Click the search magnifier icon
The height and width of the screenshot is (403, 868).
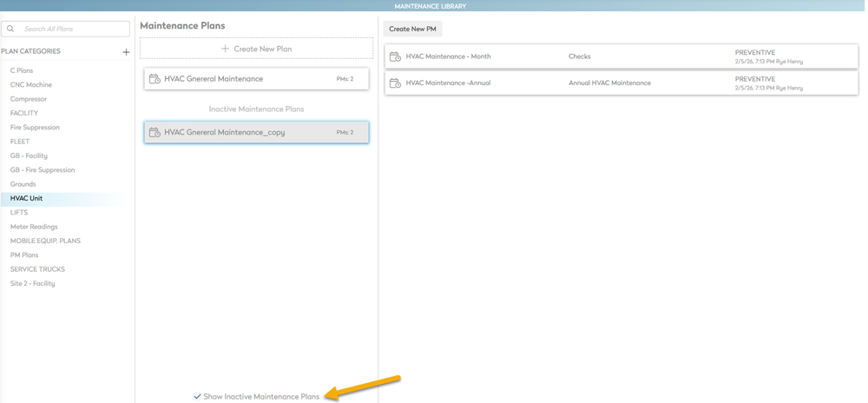point(10,29)
